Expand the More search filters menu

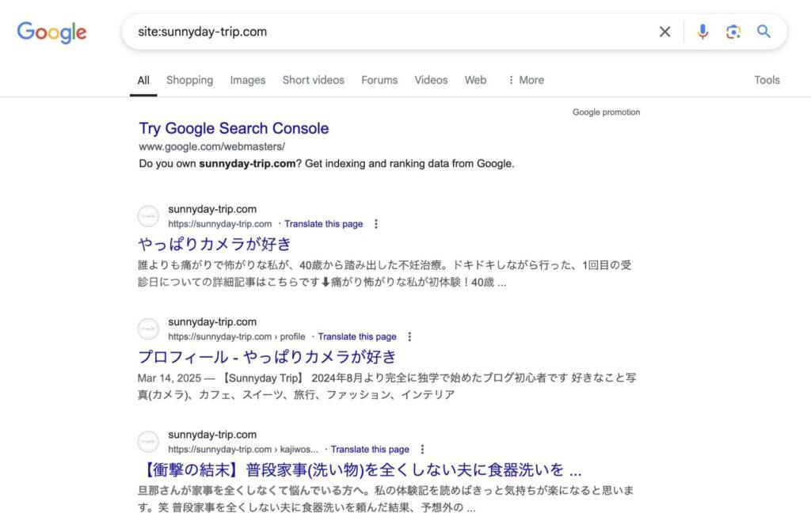tap(526, 80)
